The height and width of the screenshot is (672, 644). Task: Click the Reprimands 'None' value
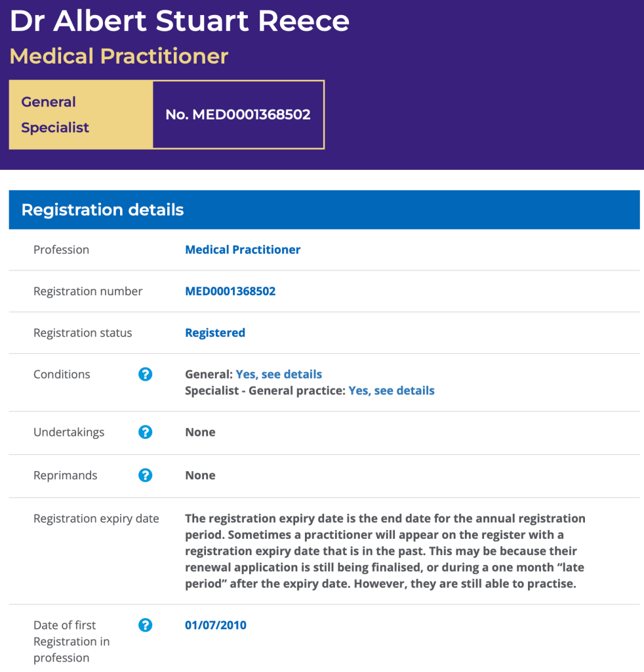[200, 476]
